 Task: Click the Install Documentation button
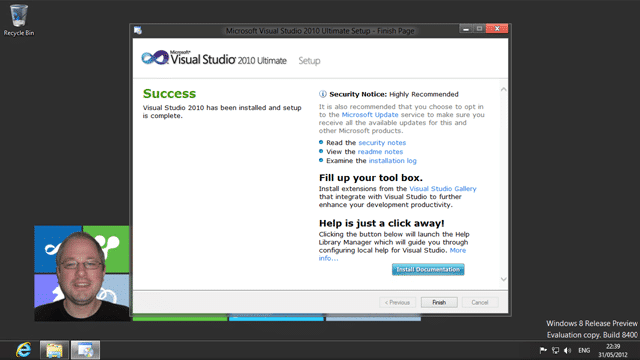[428, 269]
